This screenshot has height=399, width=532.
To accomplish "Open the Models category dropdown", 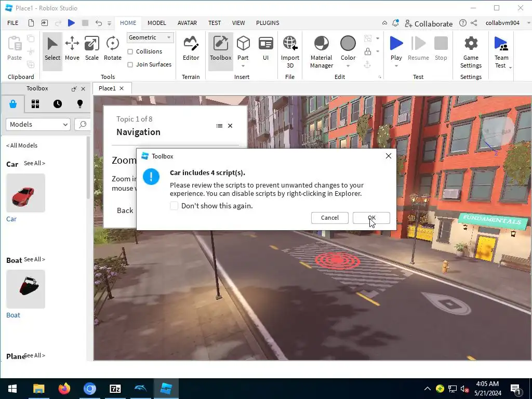I will (38, 125).
